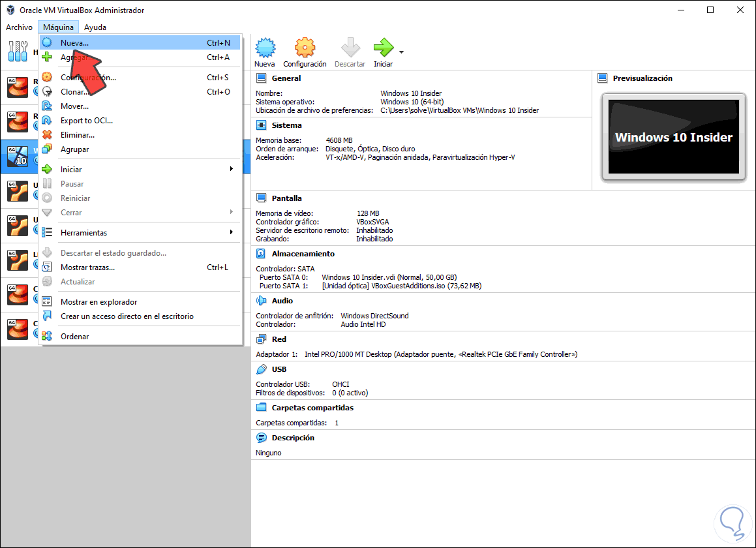This screenshot has width=756, height=548.
Task: Open the Archivo menu
Action: click(x=20, y=27)
